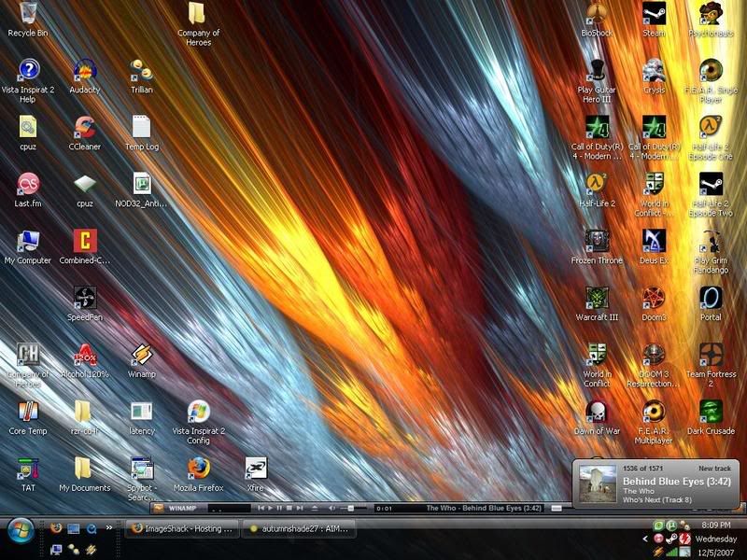Launch Deus Ex from the desktop
This screenshot has height=560, width=747.
pyautogui.click(x=654, y=247)
